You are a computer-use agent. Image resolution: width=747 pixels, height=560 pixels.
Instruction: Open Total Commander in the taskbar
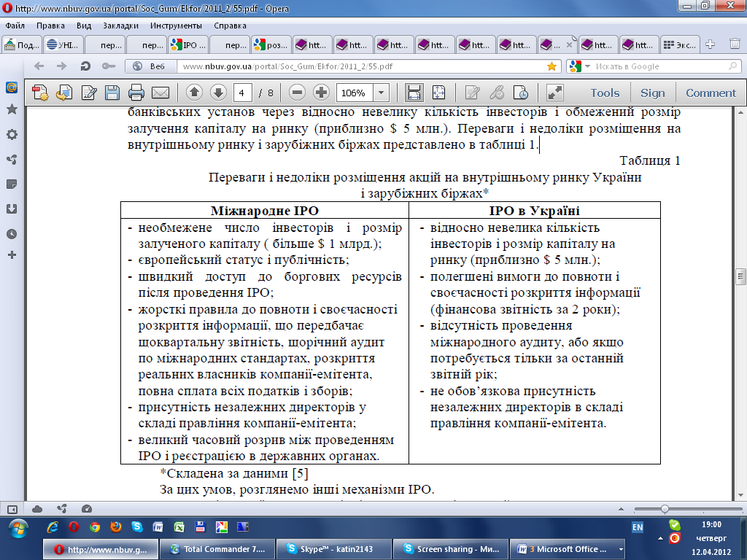coord(217,549)
